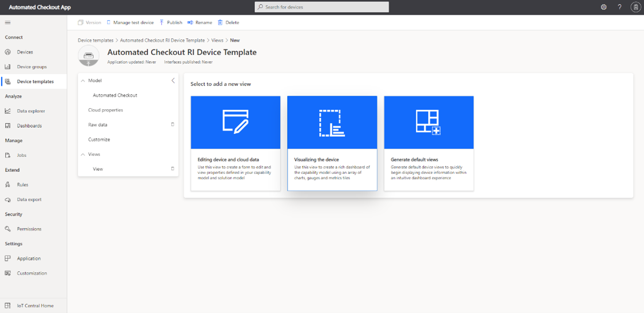Collapse the Views tree section
Screen dimensions: 644x313
[83, 154]
